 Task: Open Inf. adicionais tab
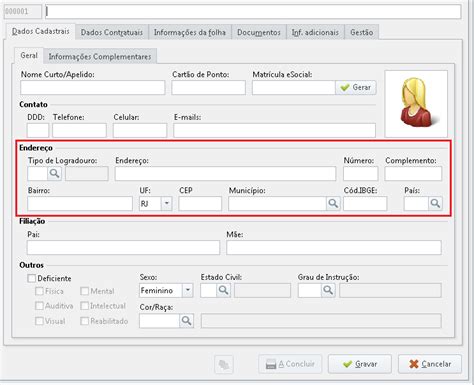coord(315,32)
